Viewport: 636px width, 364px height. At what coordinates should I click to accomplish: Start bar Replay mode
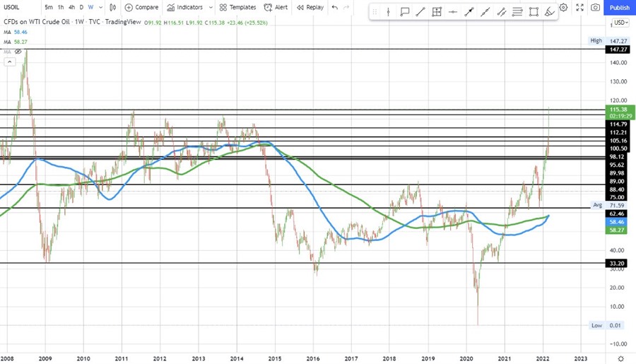[x=310, y=7]
